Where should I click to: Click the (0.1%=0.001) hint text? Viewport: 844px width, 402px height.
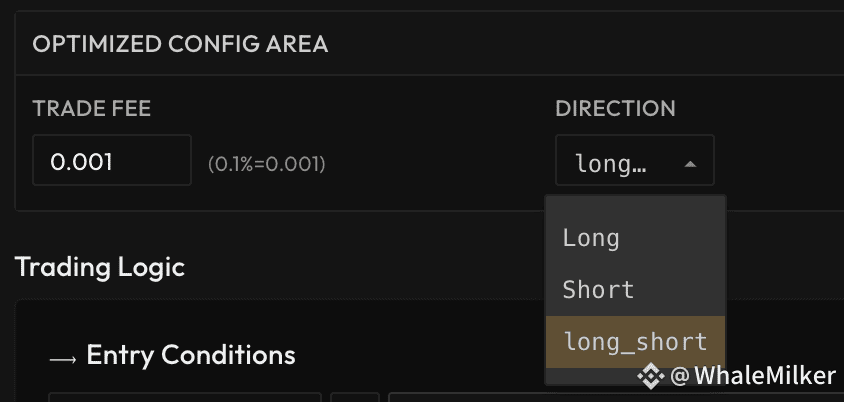click(x=266, y=164)
